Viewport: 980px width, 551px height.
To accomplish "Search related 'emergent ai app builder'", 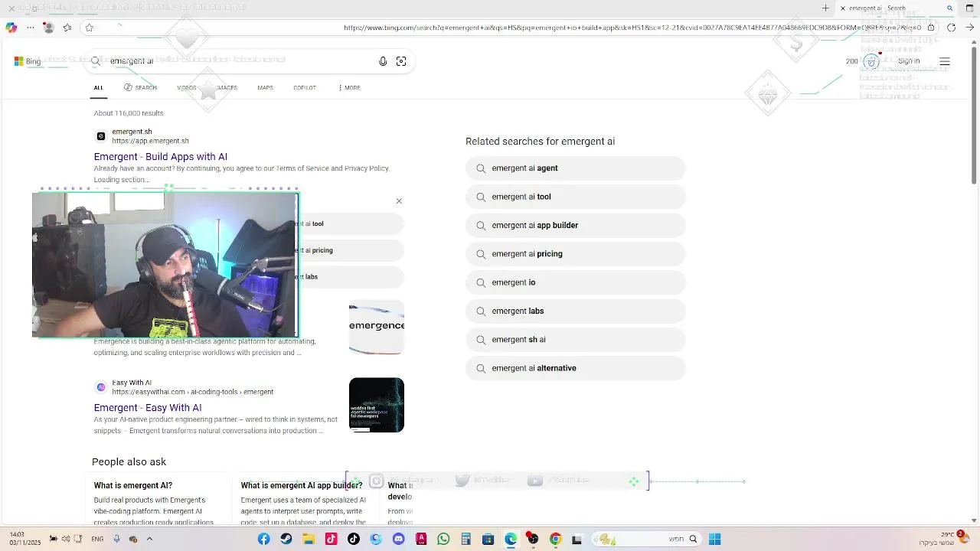I will click(575, 226).
